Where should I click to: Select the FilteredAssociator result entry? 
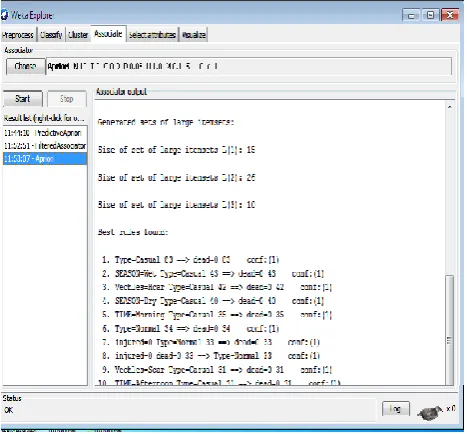[x=45, y=146]
